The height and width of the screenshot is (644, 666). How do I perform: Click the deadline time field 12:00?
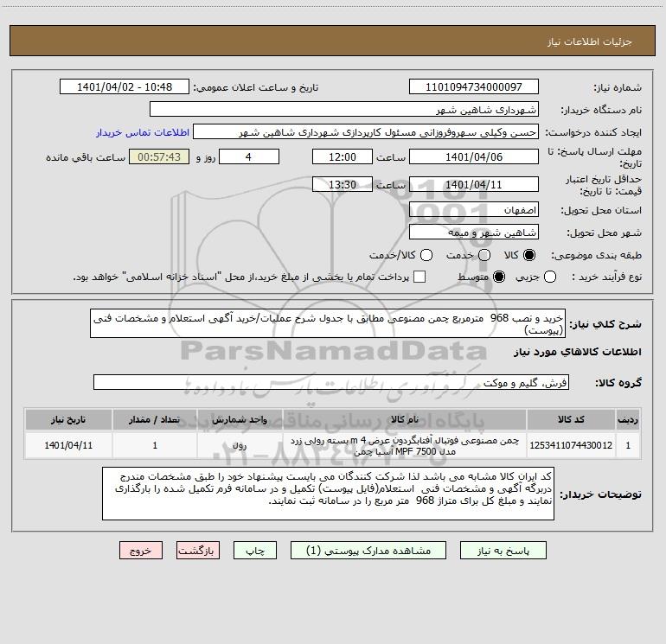pyautogui.click(x=343, y=156)
